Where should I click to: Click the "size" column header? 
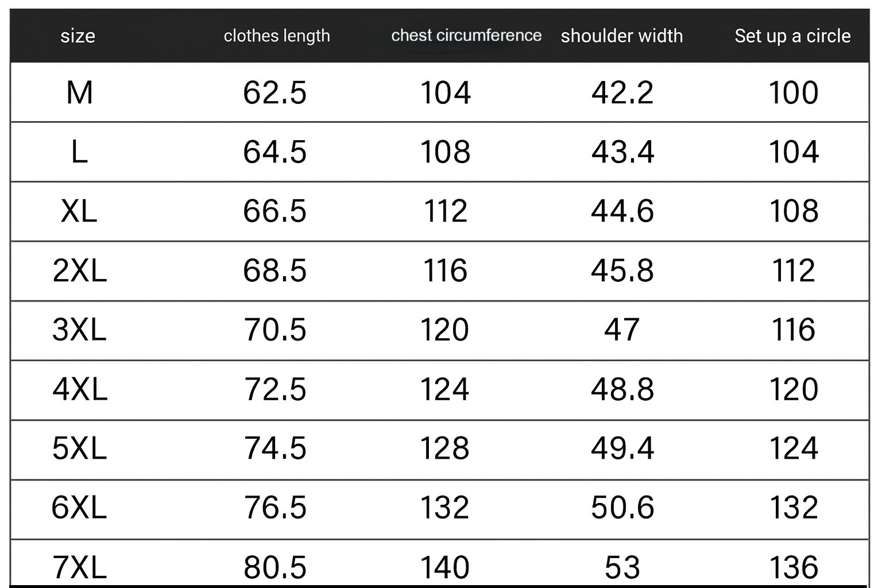point(78,36)
